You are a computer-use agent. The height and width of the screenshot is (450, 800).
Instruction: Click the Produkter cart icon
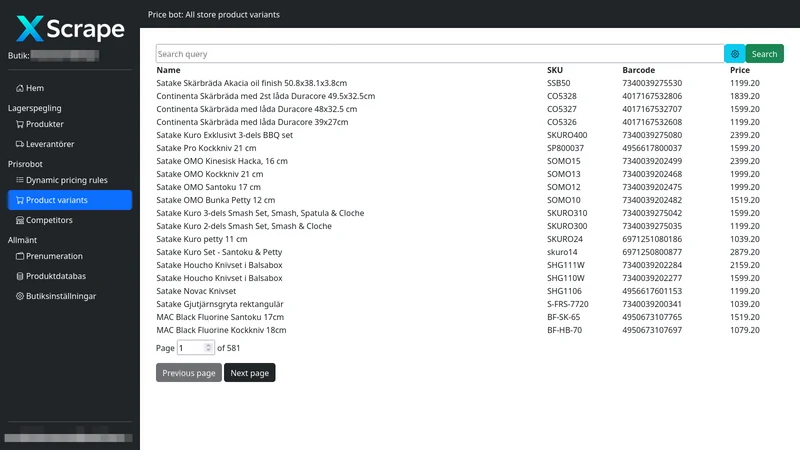click(20, 124)
